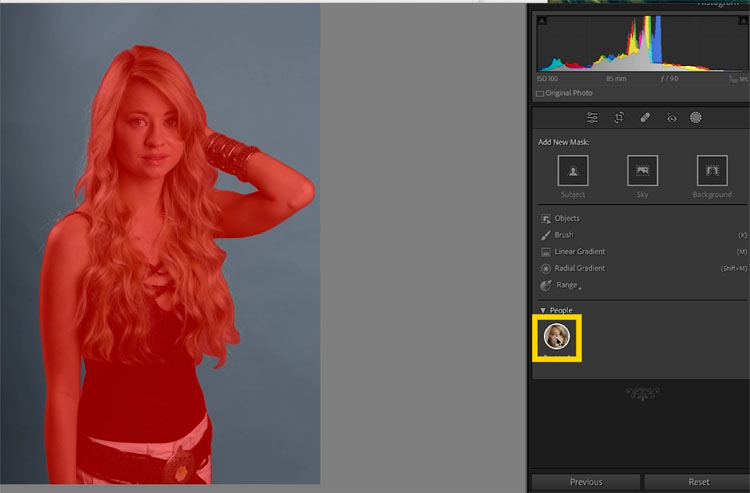Click the 'Add New Mask:' label
This screenshot has width=750, height=493.
[563, 142]
